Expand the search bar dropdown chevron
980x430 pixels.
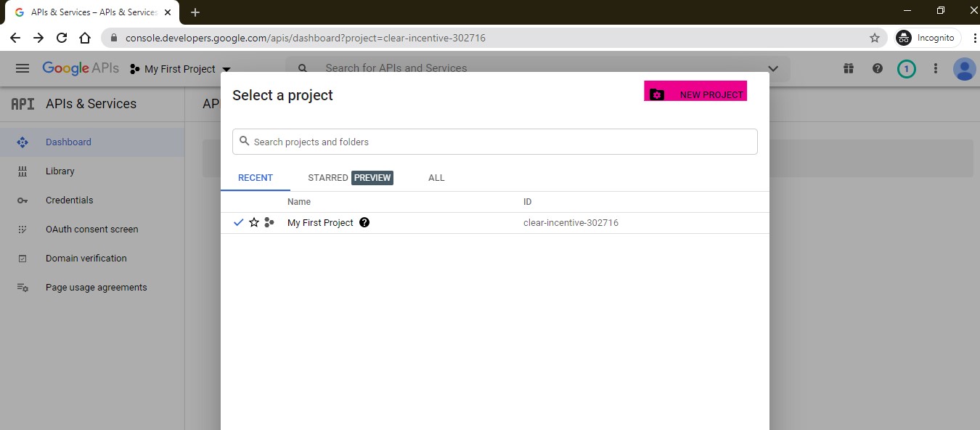click(773, 68)
